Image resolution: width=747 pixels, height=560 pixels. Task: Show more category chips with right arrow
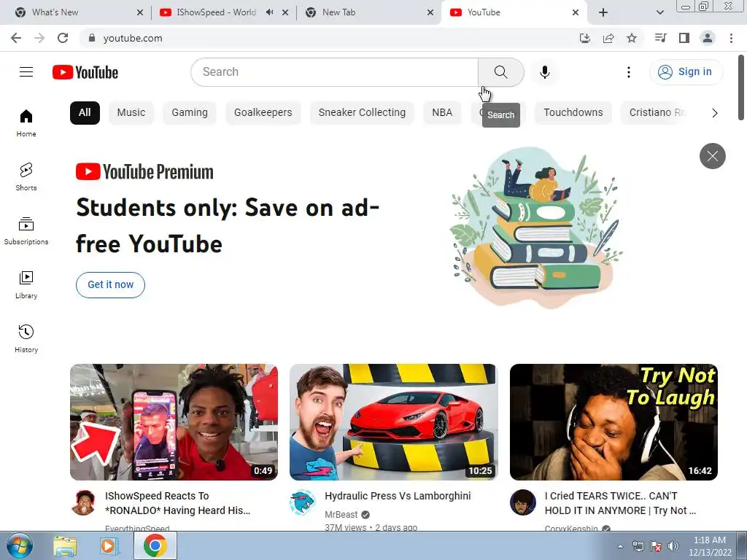[714, 113]
